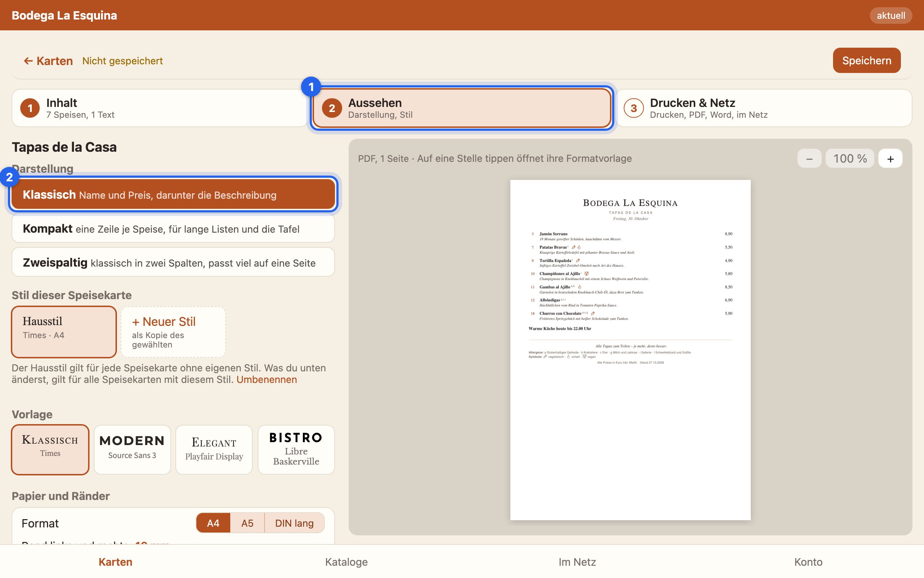924x578 pixels.
Task: Tap the Bodega La Esquina preview heading
Action: [x=630, y=203]
